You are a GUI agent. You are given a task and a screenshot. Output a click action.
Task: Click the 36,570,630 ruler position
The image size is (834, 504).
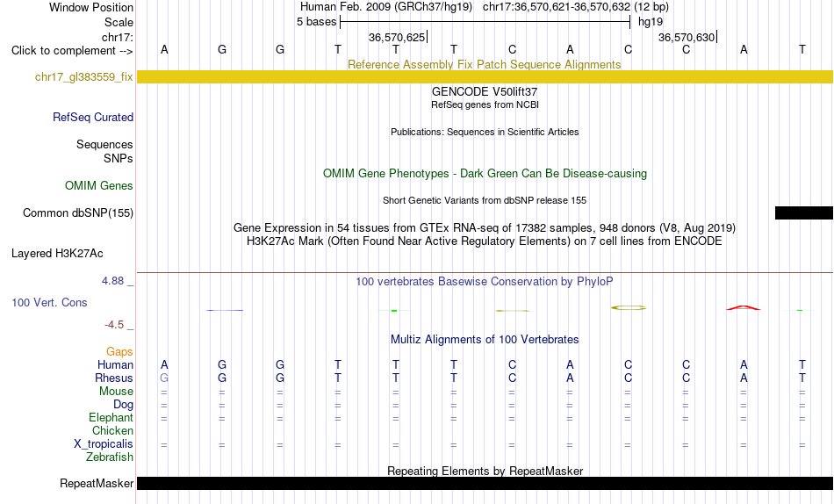[687, 37]
